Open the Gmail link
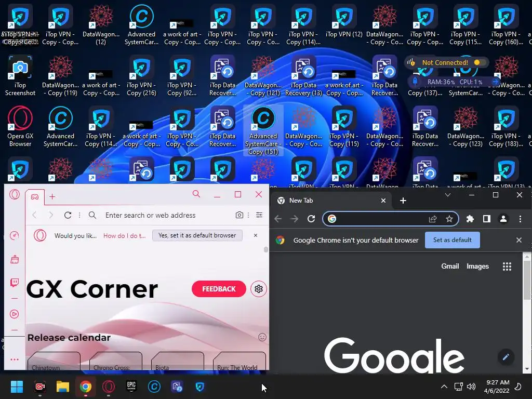Viewport: 532px width, 399px height. click(x=450, y=267)
